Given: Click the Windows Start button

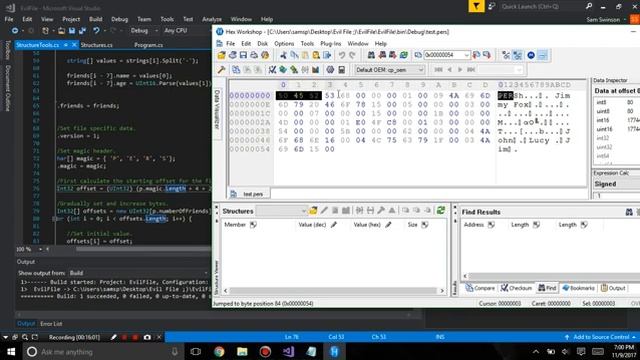Looking at the screenshot, I should click(x=11, y=352).
